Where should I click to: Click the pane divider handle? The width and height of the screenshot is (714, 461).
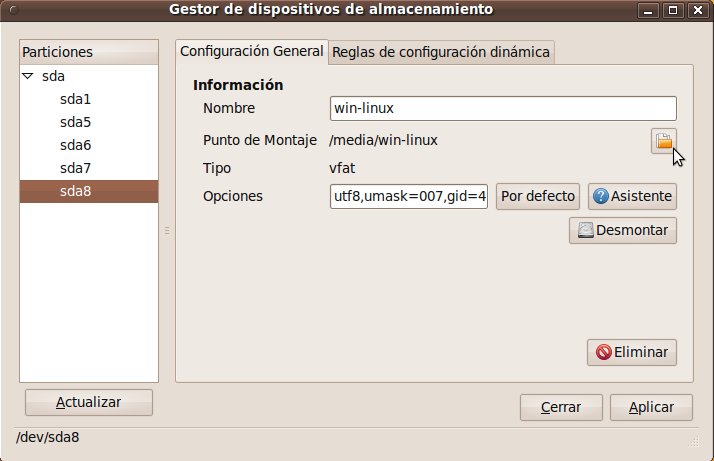[167, 230]
